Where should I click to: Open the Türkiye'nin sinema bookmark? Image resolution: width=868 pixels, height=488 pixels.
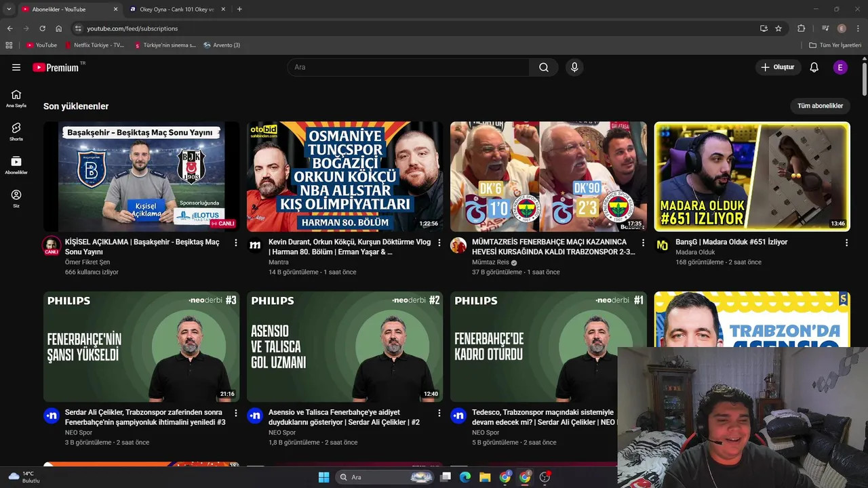[x=165, y=45]
